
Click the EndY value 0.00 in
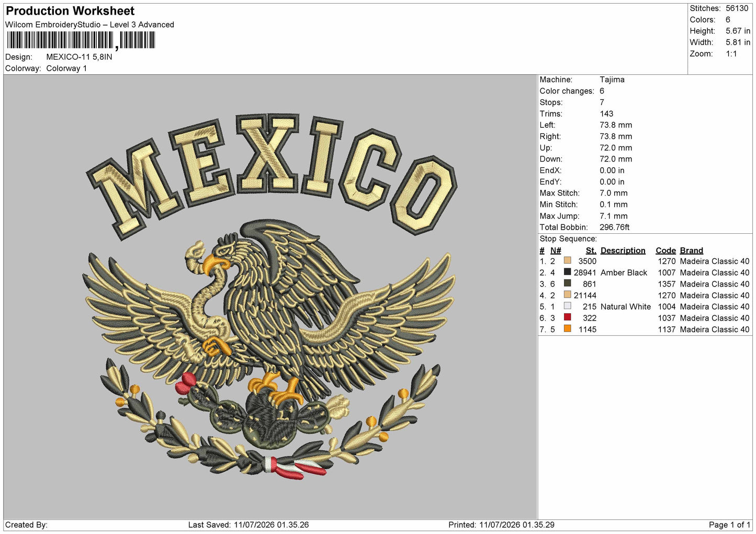[x=612, y=182]
